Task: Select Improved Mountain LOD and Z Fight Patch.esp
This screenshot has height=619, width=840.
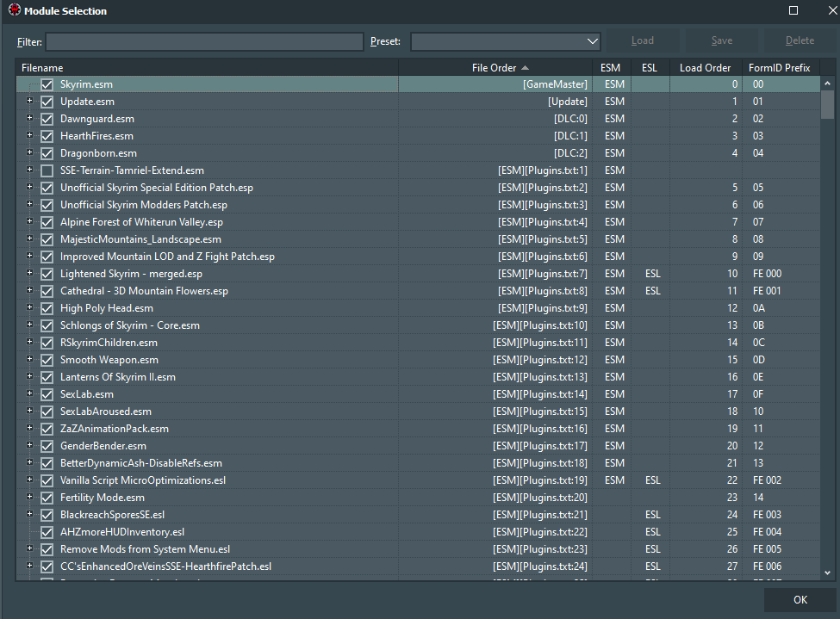Action: pyautogui.click(x=418, y=257)
